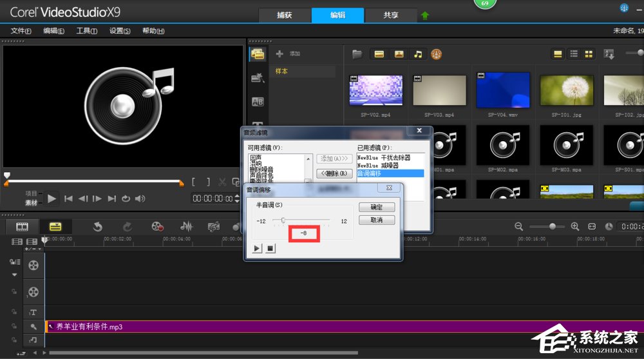Open the Sound Mixer waveform tool
644x359 pixels.
[x=187, y=226]
